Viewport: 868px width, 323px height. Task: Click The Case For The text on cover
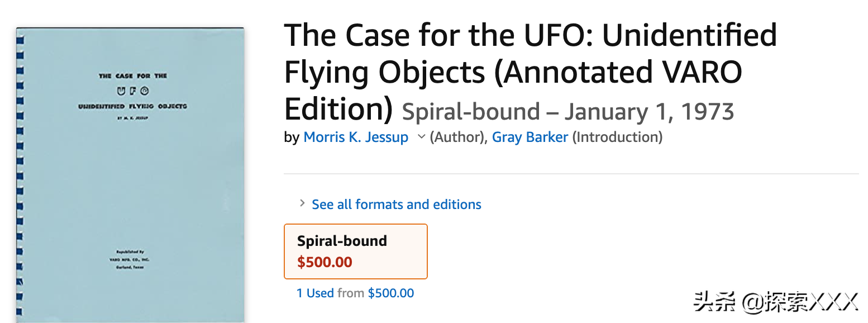[x=133, y=75]
